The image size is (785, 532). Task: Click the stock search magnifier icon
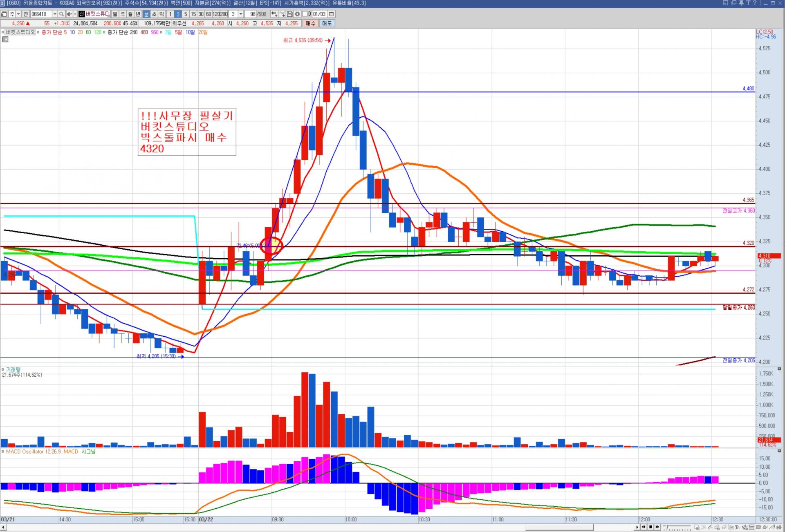tap(61, 14)
